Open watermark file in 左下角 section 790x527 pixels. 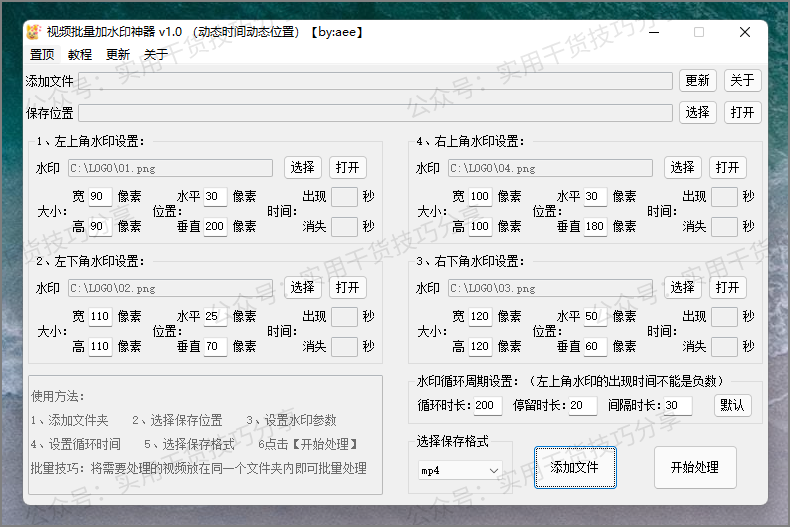coord(347,287)
